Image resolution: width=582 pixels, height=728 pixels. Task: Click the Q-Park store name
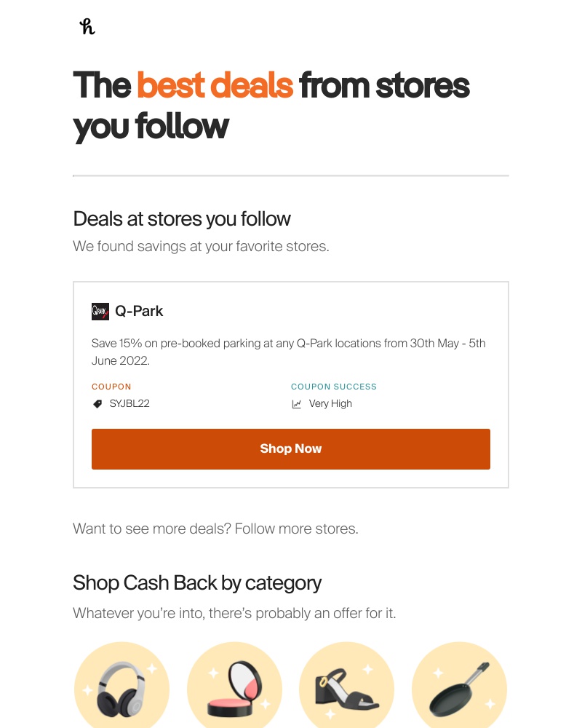tap(139, 311)
